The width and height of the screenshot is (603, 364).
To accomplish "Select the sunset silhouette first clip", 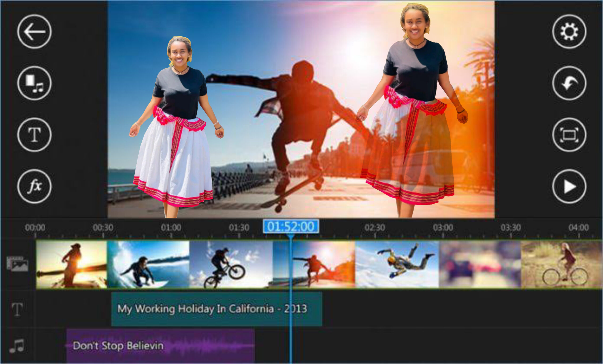I will [x=71, y=264].
